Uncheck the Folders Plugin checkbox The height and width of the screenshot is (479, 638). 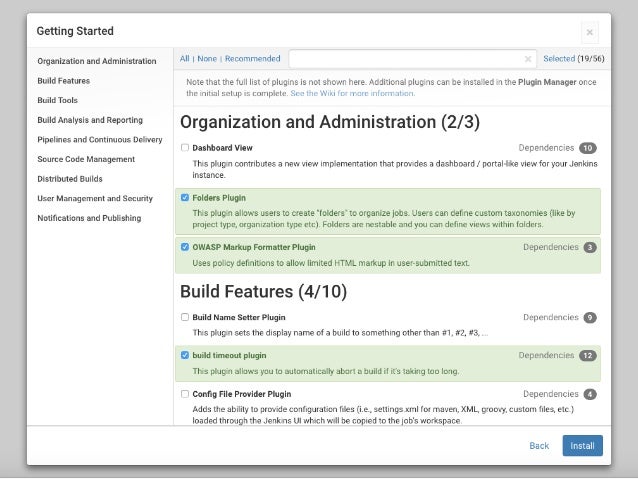pos(185,197)
